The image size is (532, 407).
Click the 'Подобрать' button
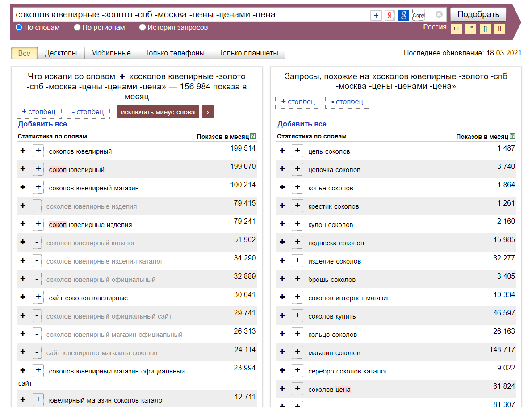point(478,14)
